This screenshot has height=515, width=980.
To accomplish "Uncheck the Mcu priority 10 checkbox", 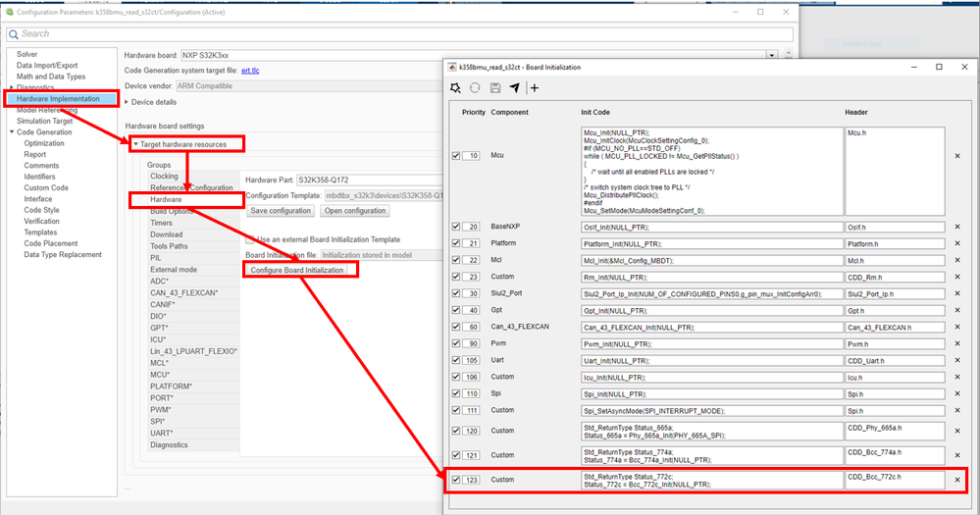I will [455, 156].
